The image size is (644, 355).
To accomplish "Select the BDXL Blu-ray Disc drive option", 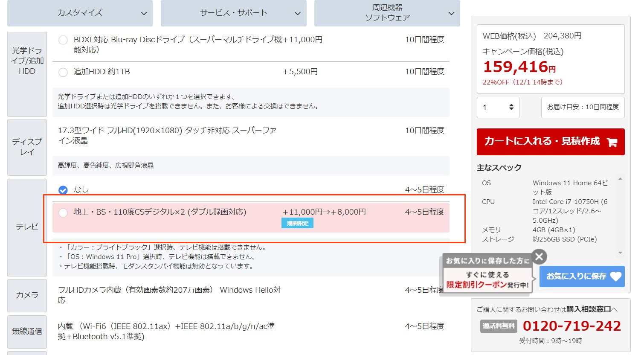I will coord(63,40).
